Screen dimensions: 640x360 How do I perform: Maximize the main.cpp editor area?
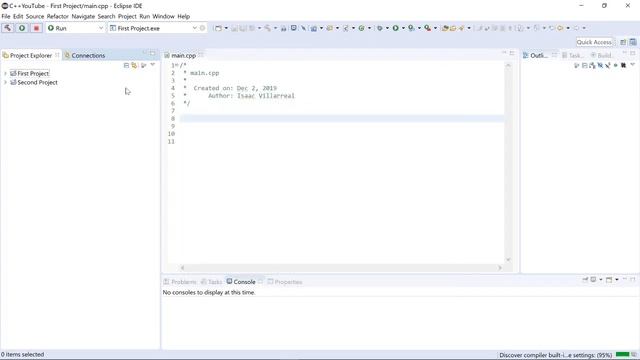[x=512, y=53]
